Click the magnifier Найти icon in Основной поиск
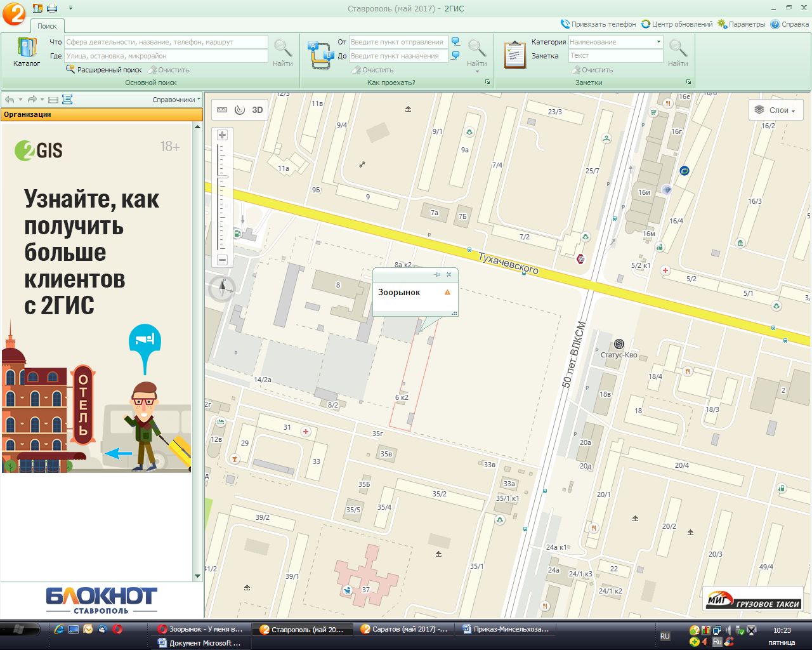 (282, 48)
